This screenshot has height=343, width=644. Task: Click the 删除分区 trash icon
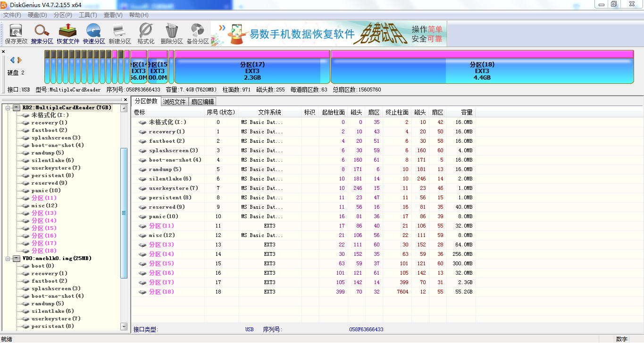click(172, 34)
